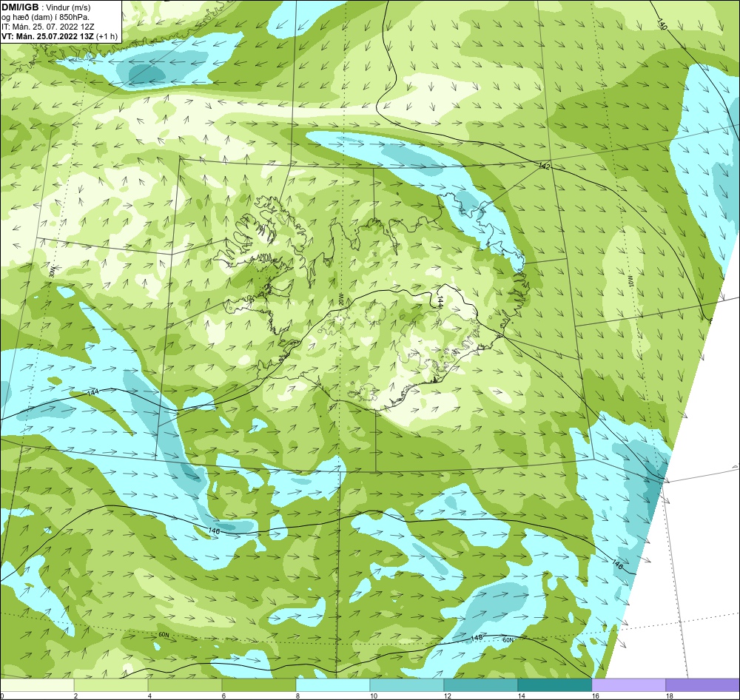Click the '148' height contour label
Viewport: 740px width, 700px height.
coord(477,638)
